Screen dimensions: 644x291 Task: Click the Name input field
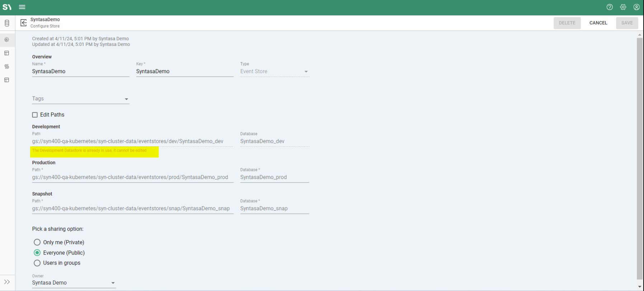[x=80, y=71]
